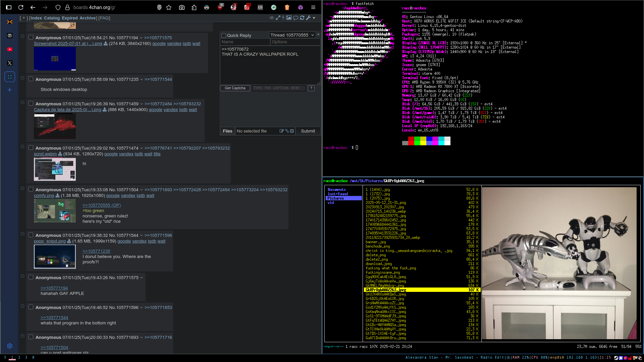Select checkbox of post No.105771474
644x362 pixels.
coord(31,148)
